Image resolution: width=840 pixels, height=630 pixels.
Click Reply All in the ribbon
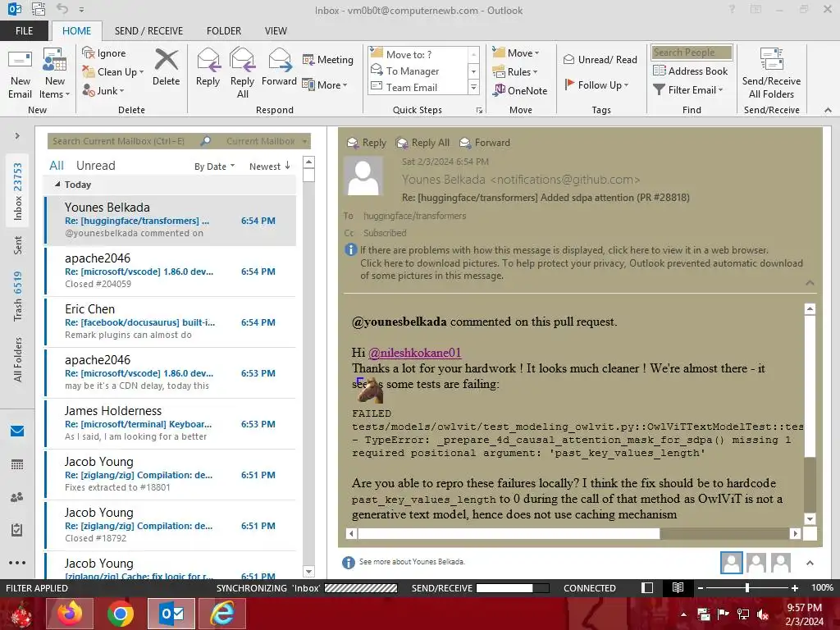click(242, 73)
